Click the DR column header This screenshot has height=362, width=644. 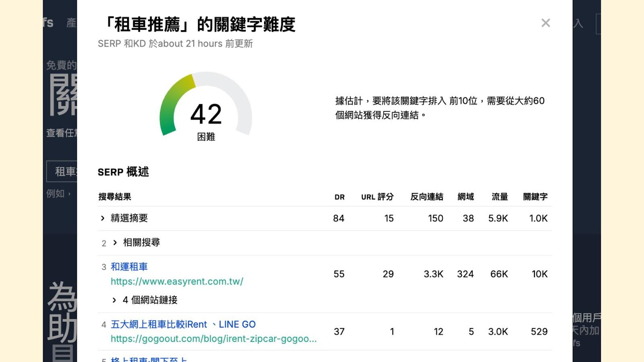point(340,197)
